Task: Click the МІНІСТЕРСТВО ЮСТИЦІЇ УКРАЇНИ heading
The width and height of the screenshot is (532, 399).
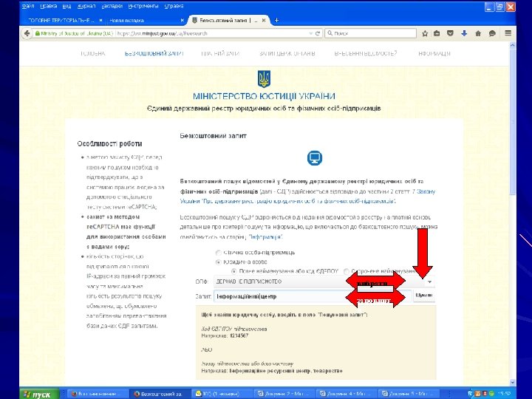Action: click(264, 96)
